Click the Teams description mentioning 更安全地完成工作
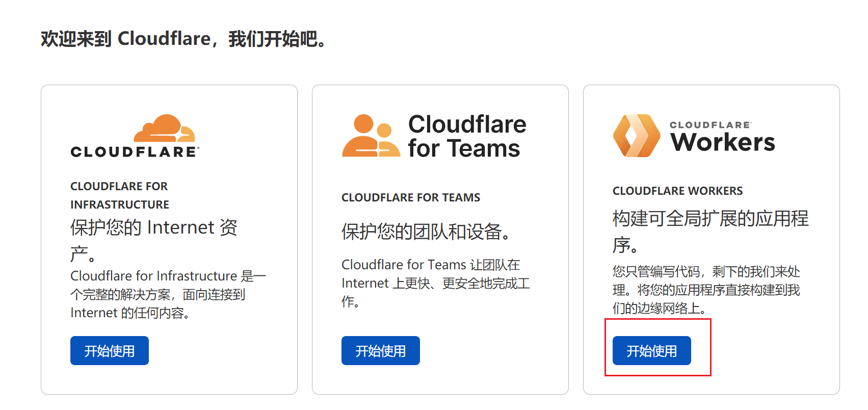The width and height of the screenshot is (868, 410). click(x=436, y=283)
